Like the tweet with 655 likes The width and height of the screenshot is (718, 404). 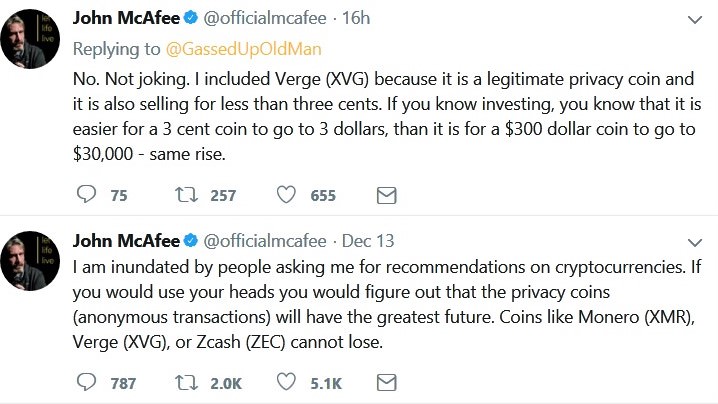pyautogui.click(x=286, y=195)
